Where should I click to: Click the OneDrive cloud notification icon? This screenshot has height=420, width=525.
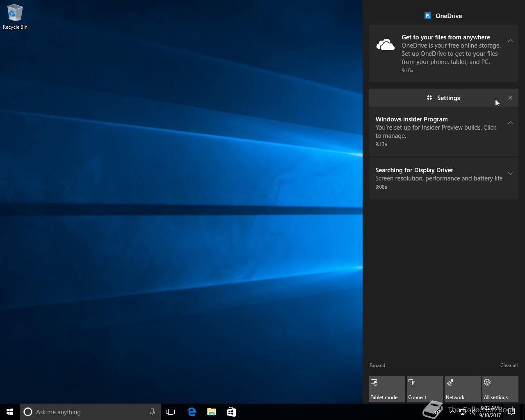point(386,45)
